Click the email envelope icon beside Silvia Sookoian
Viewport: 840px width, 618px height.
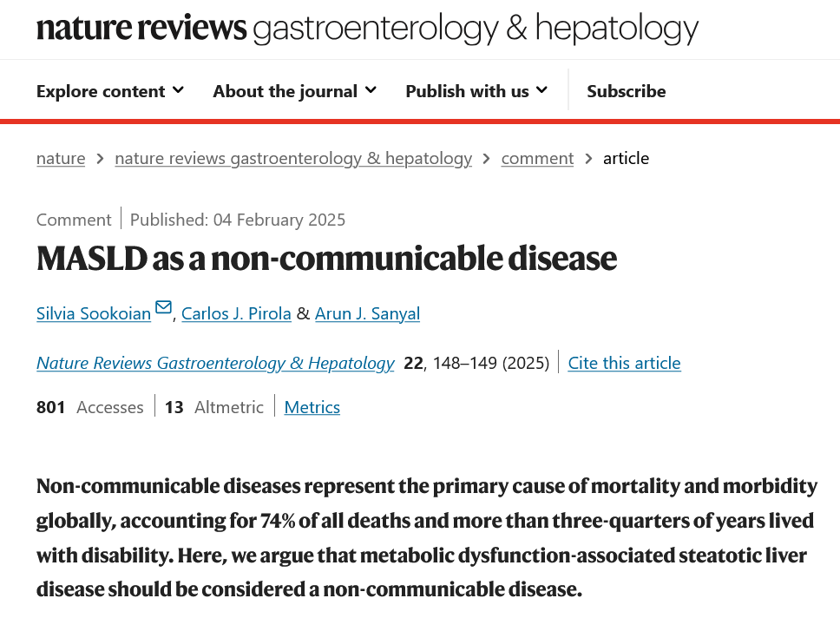point(163,307)
